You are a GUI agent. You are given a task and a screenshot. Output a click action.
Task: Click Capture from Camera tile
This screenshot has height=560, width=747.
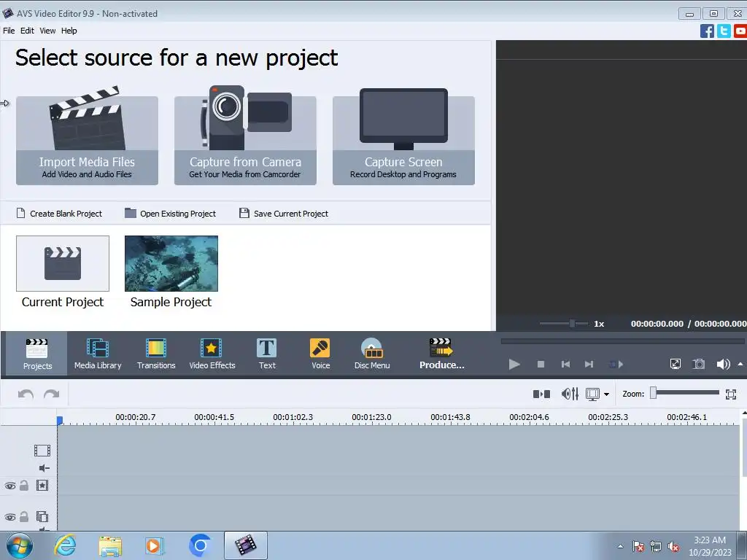click(x=245, y=140)
